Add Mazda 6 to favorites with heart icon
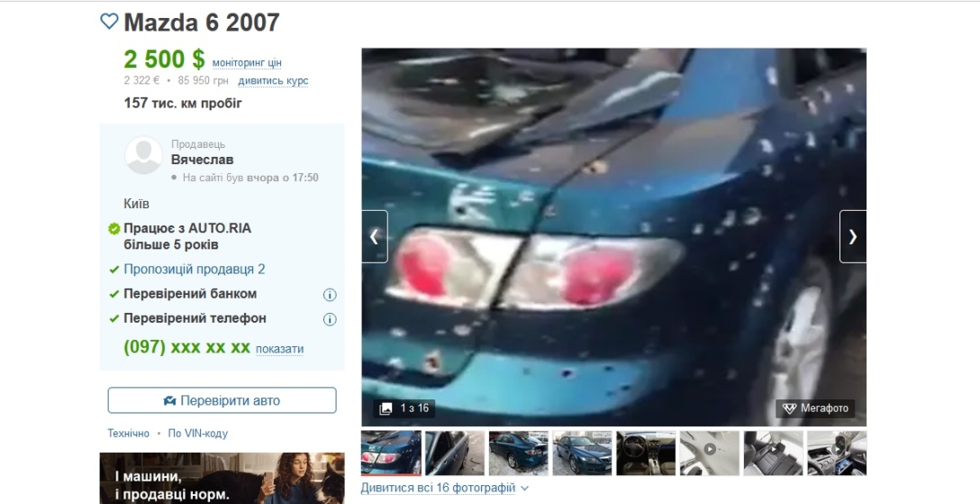The height and width of the screenshot is (504, 980). coord(109,22)
